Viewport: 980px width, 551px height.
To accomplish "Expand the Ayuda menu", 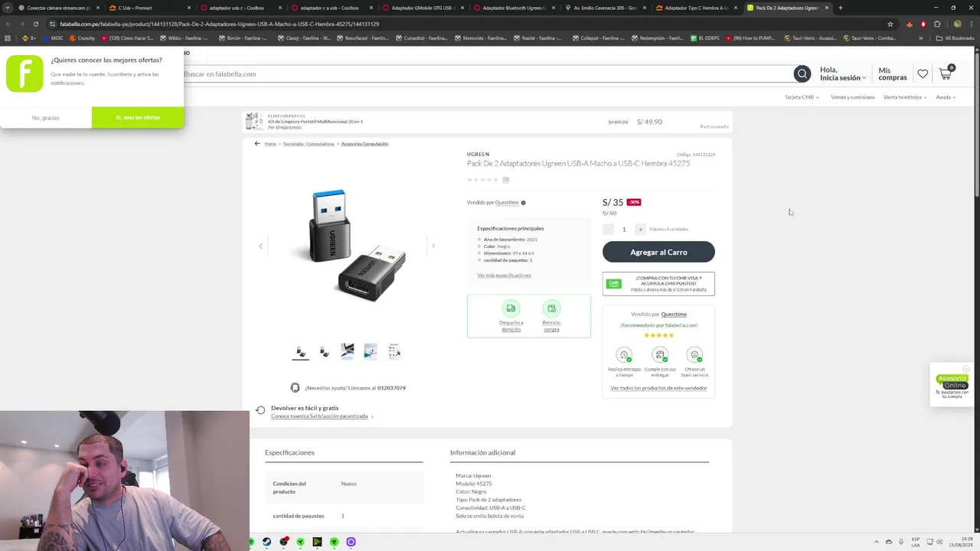I will (x=946, y=97).
